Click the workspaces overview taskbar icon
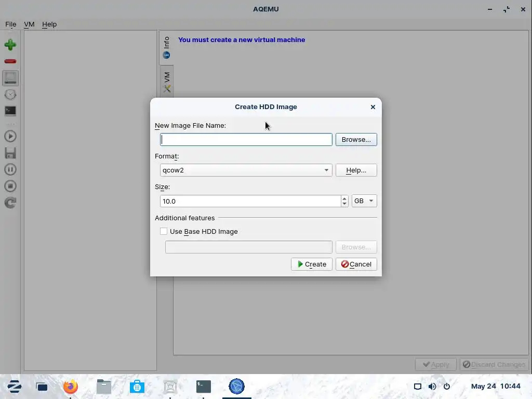 click(x=42, y=387)
